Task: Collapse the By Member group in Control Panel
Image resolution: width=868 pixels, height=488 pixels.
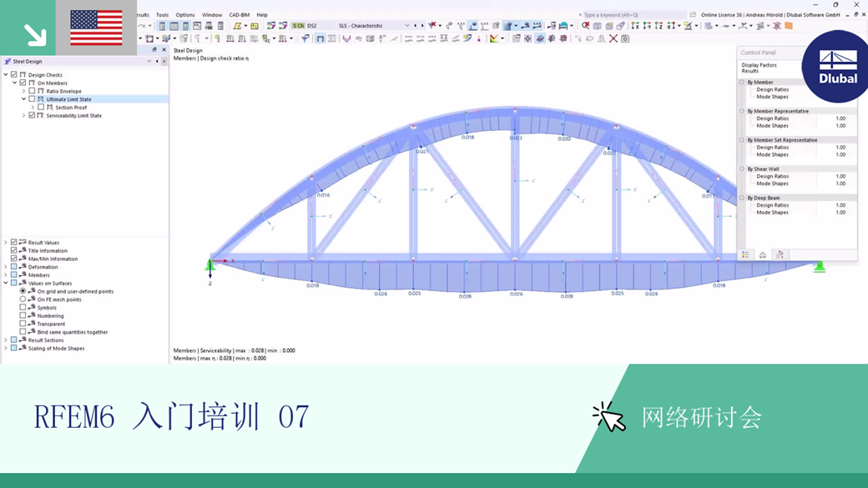Action: [x=742, y=82]
